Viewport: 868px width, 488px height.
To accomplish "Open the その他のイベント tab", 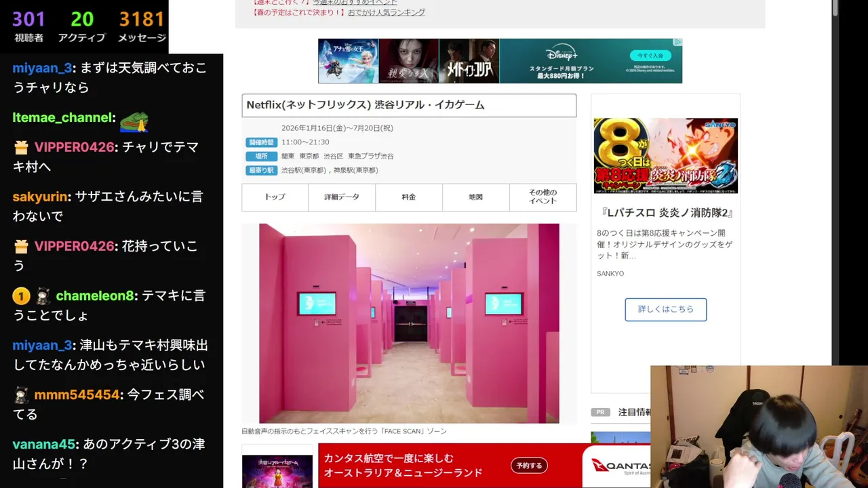I will click(542, 197).
